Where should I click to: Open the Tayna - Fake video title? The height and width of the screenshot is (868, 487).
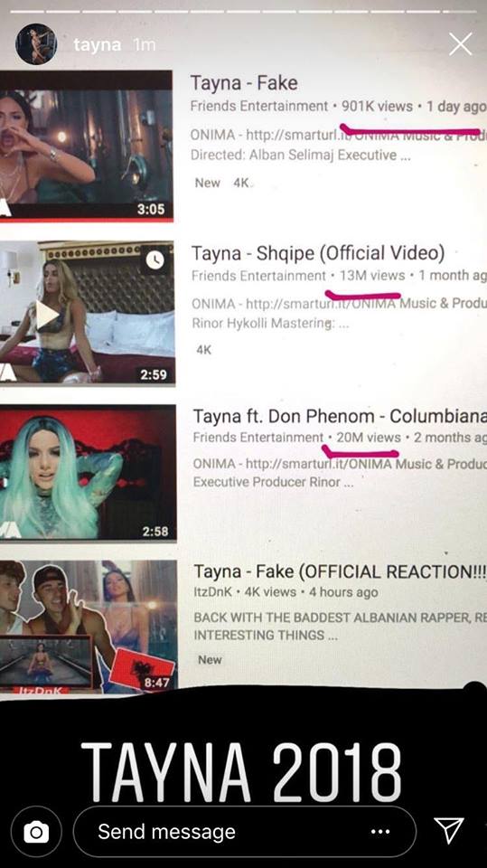[244, 83]
